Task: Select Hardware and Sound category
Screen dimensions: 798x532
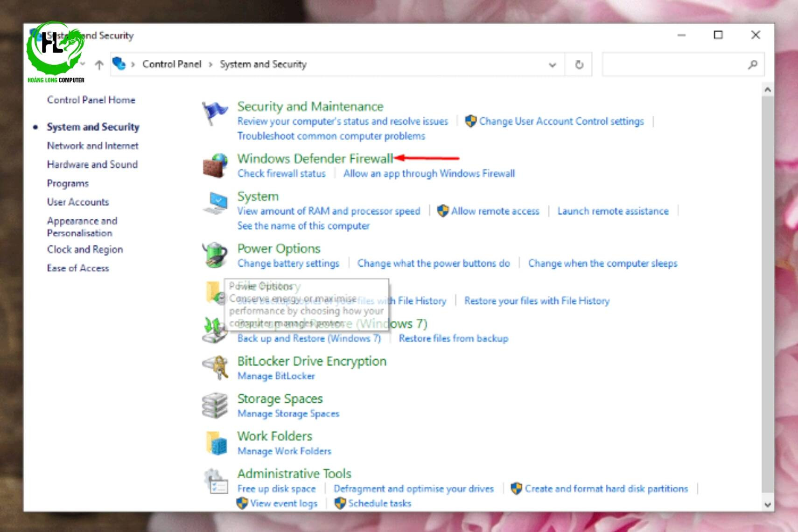Action: click(x=92, y=164)
